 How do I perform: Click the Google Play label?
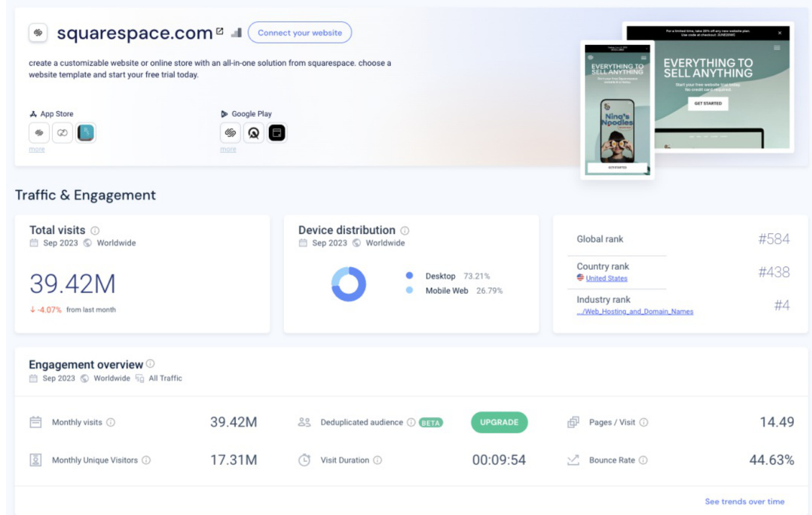click(x=252, y=114)
